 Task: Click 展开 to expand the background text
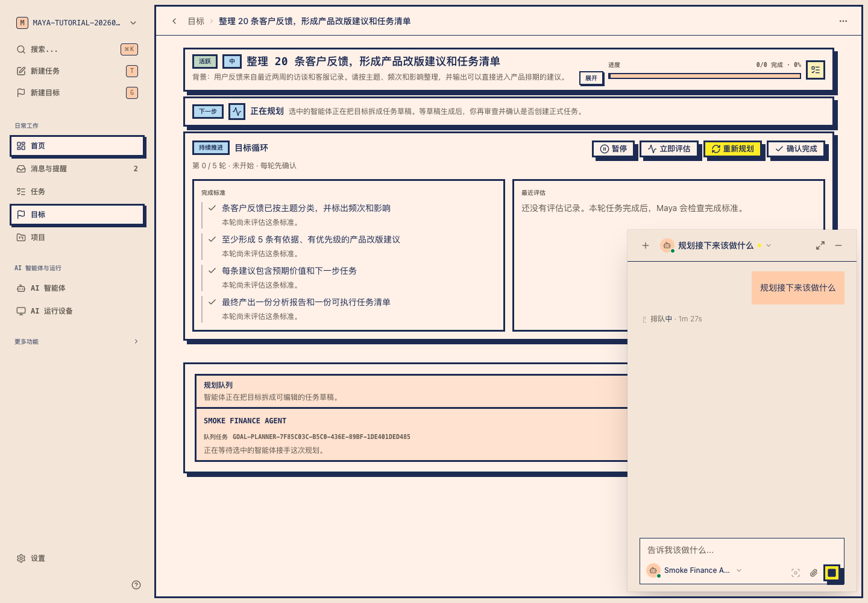[x=591, y=78]
